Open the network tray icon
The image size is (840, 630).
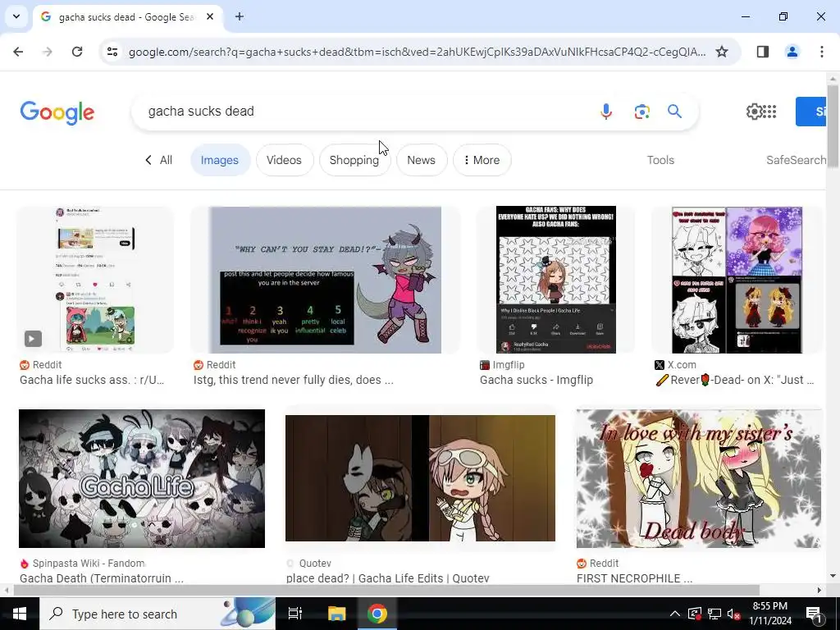coord(714,614)
